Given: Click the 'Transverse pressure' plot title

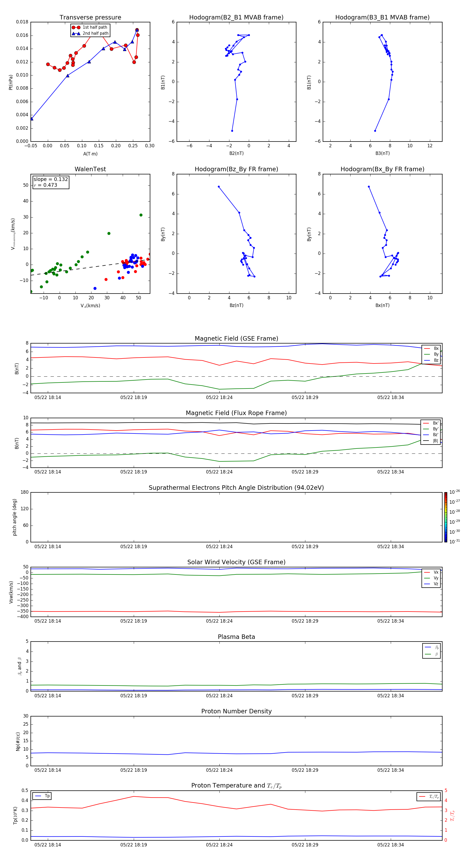Looking at the screenshot, I should [90, 18].
